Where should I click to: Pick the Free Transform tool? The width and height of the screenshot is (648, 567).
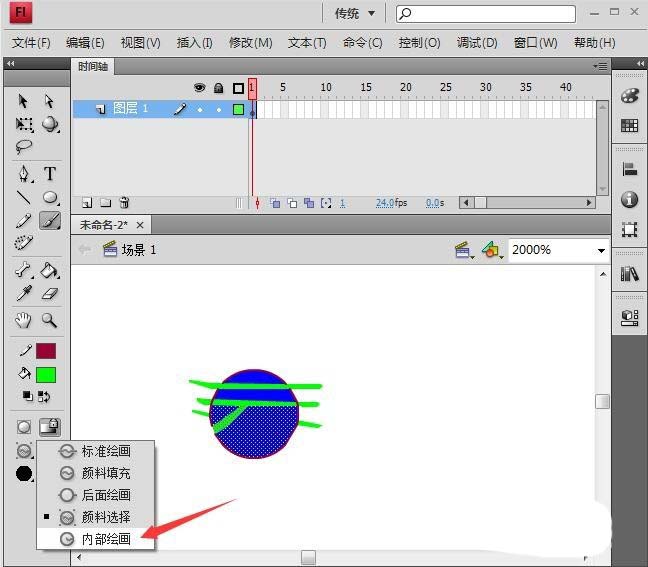24,124
